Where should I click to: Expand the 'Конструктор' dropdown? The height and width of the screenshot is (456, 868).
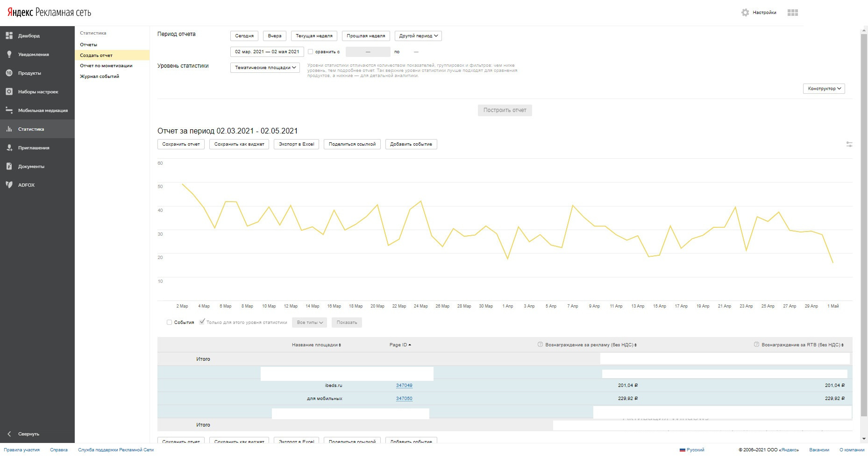pos(824,89)
